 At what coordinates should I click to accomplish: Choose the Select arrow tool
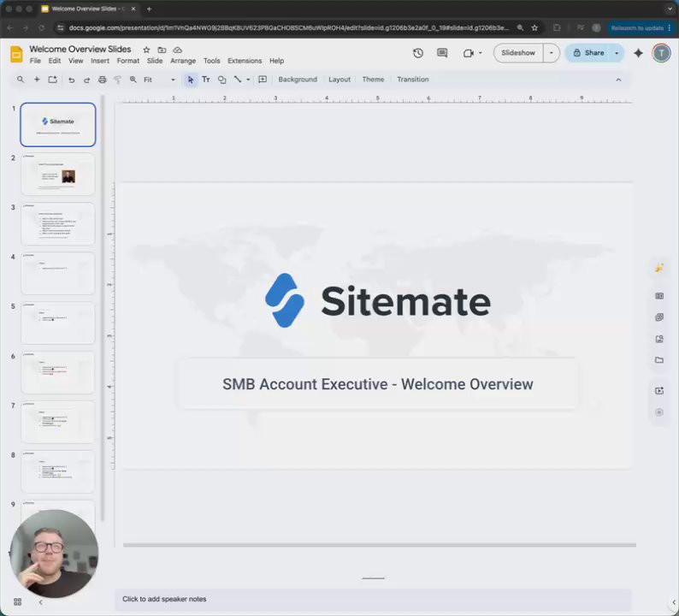(191, 80)
